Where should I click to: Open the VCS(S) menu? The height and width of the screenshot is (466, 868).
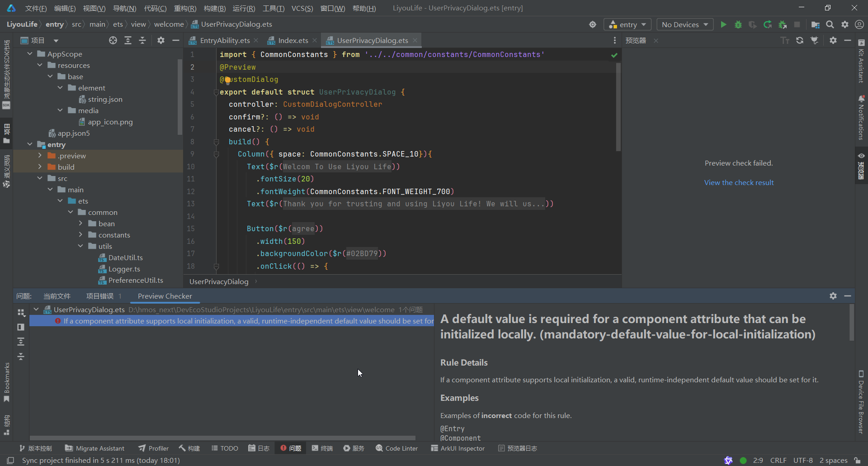302,8
